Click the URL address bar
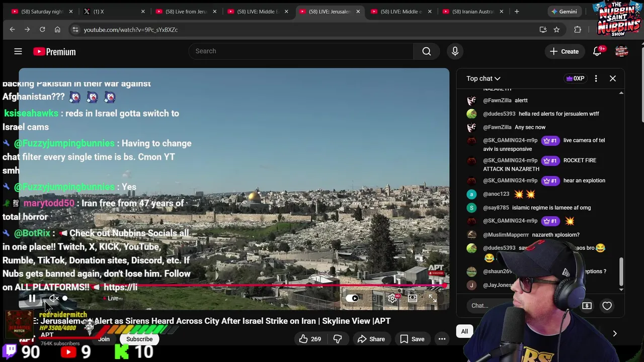The width and height of the screenshot is (644, 362). coord(302,30)
